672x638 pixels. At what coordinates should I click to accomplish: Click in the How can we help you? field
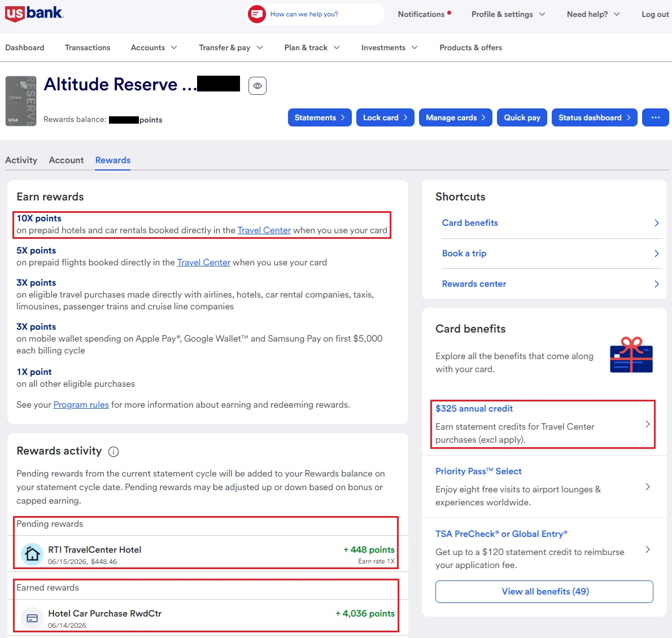(x=315, y=14)
